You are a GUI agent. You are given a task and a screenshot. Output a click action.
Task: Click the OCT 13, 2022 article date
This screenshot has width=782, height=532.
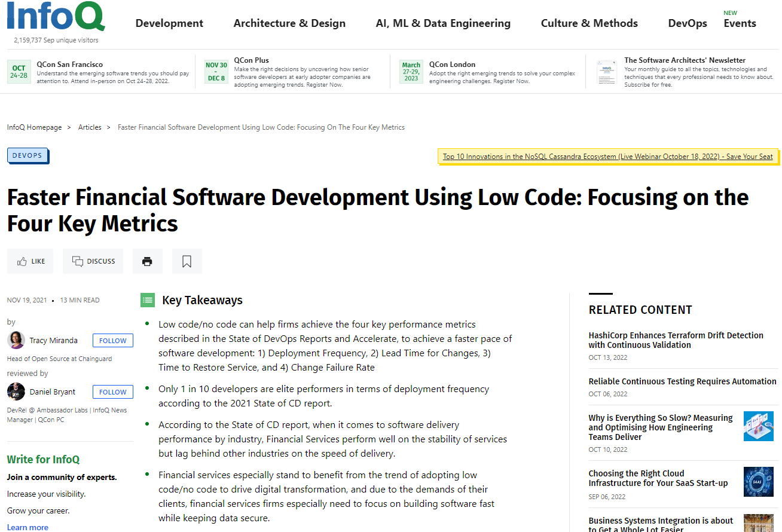point(608,357)
